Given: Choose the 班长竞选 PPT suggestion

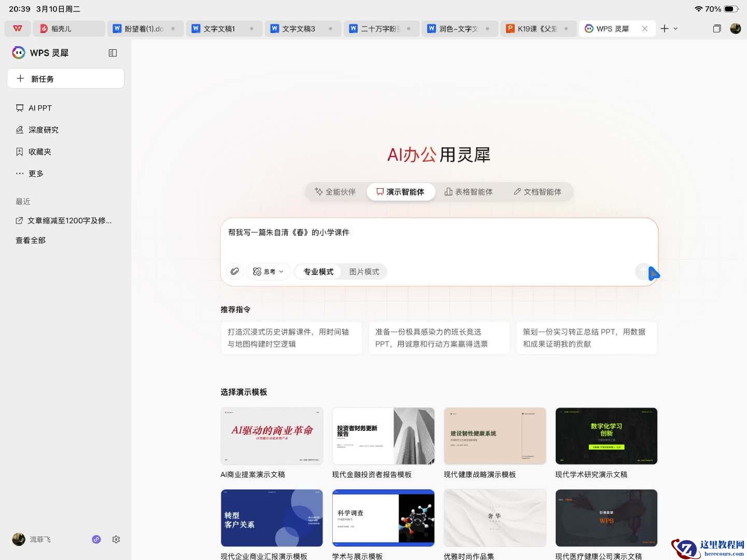Looking at the screenshot, I should click(x=439, y=338).
